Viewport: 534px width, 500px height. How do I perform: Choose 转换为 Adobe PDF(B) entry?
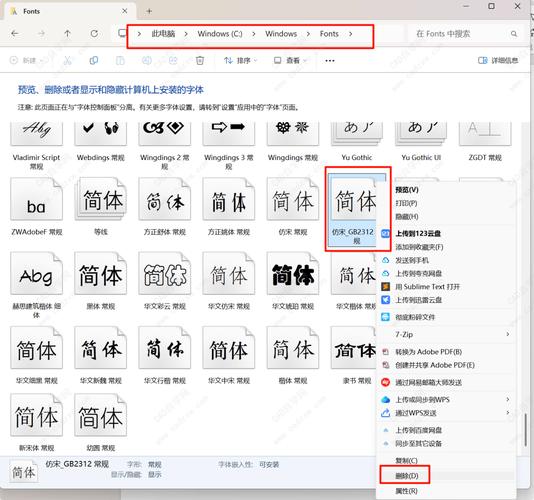(x=446, y=351)
